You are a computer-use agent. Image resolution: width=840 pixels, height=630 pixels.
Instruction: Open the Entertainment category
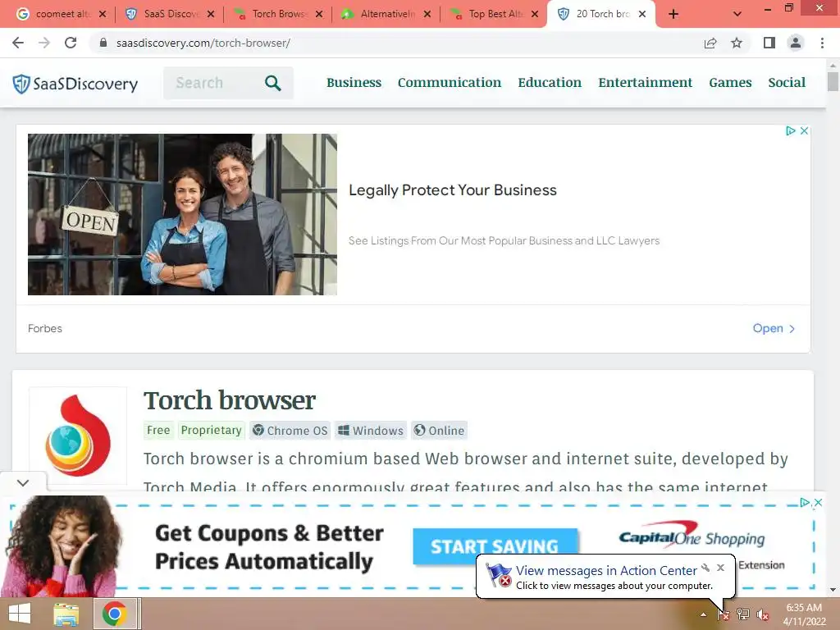645,83
